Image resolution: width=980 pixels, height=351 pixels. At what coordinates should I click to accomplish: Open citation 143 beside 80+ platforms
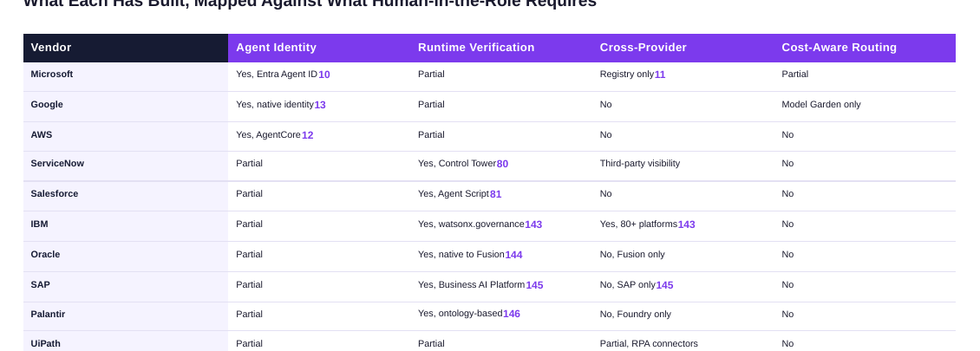(x=687, y=224)
